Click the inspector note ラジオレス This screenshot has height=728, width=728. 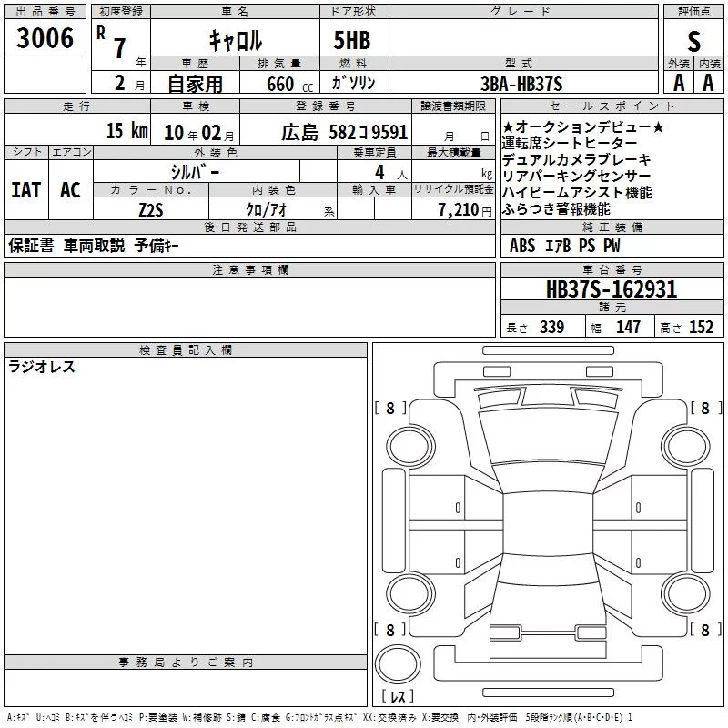(x=42, y=367)
